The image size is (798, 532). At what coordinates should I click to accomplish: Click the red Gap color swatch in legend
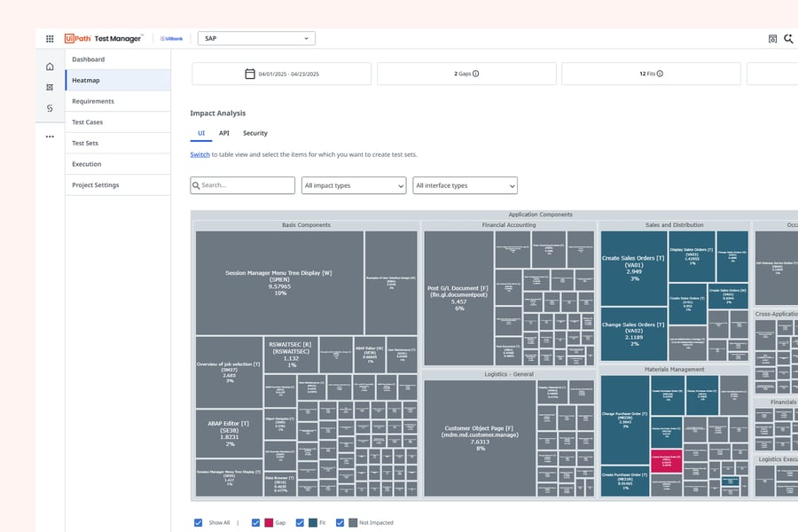coord(269,523)
